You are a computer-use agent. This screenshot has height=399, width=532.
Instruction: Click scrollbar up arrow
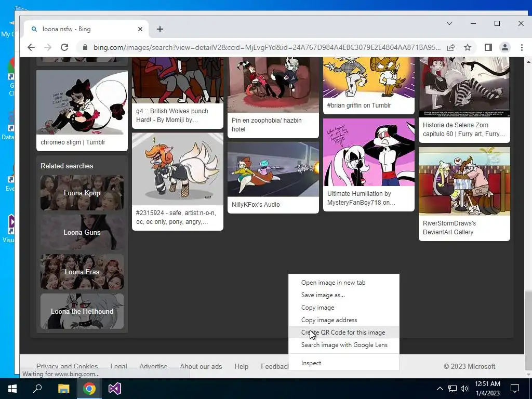tap(528, 62)
